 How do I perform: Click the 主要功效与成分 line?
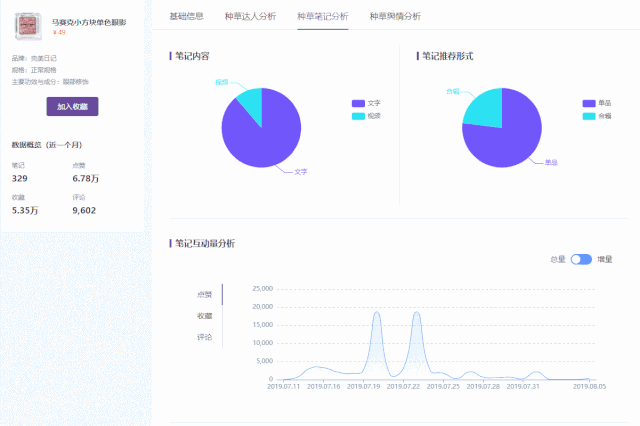[50, 82]
